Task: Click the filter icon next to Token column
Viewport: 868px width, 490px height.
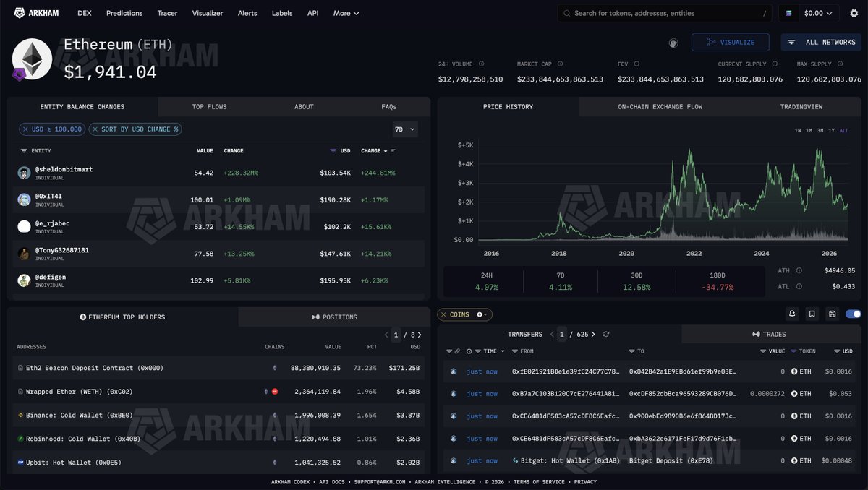Action: (793, 351)
